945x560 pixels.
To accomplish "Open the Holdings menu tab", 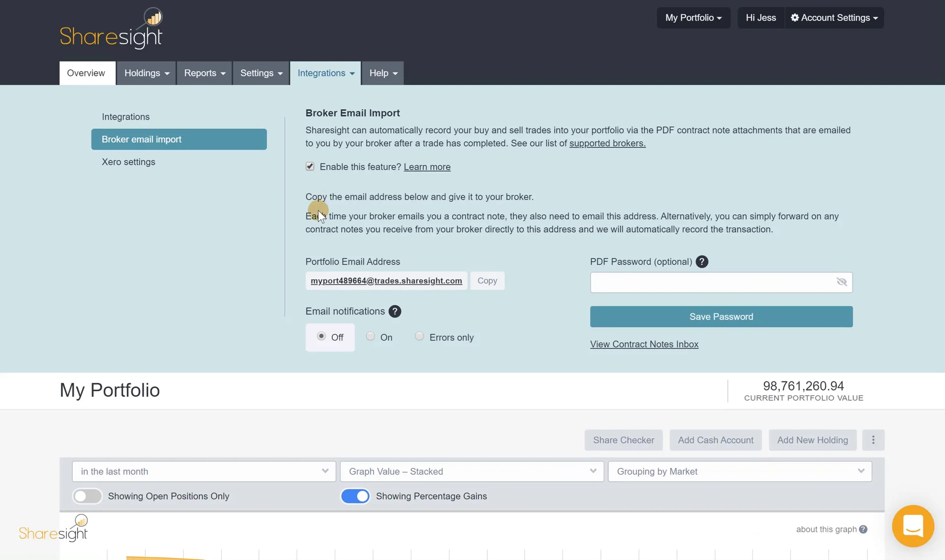I will (x=146, y=73).
